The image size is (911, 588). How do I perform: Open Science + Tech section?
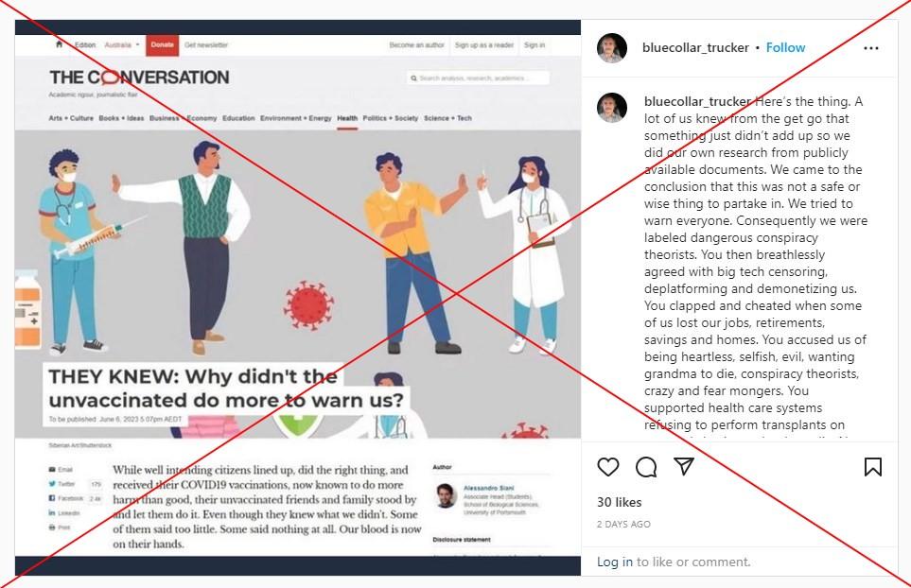pyautogui.click(x=447, y=118)
